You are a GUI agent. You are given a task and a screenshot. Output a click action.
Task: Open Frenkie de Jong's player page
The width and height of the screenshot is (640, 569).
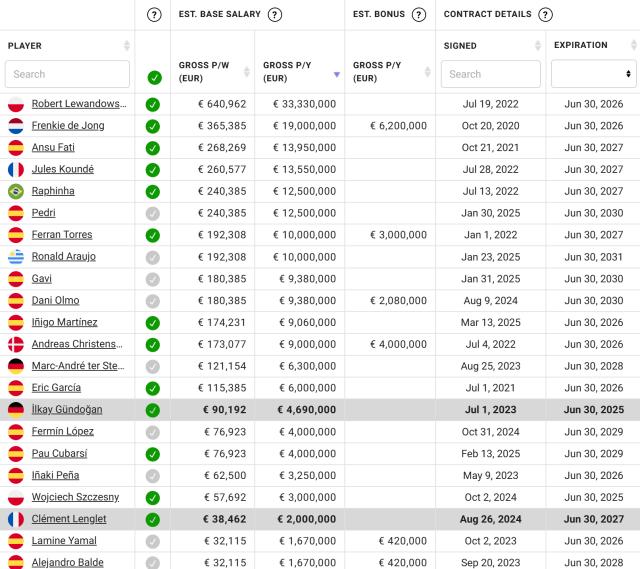coord(68,126)
